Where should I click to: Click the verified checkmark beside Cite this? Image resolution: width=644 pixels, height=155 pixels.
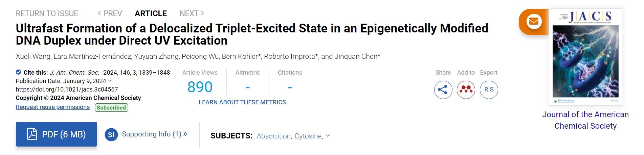[x=18, y=72]
